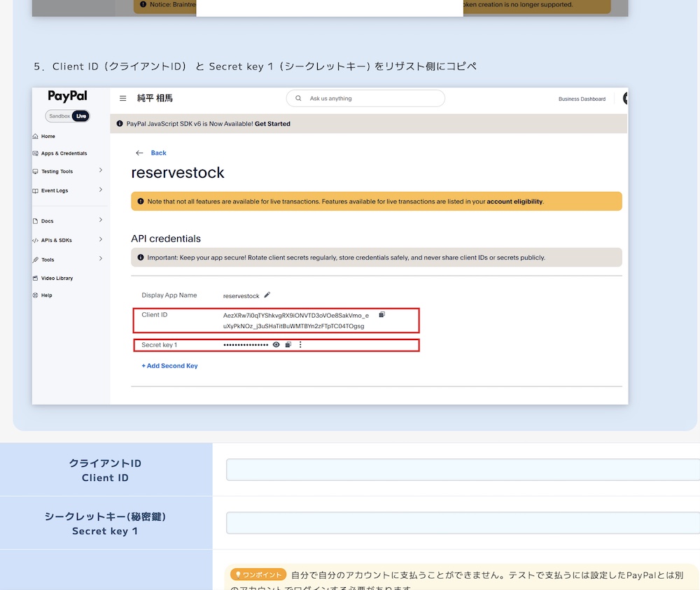Open Apps & Credentials in sidebar

pyautogui.click(x=64, y=153)
